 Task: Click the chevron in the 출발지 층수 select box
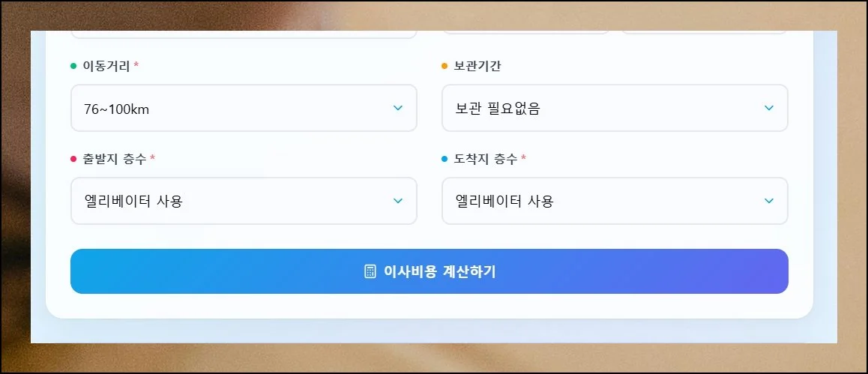[398, 201]
